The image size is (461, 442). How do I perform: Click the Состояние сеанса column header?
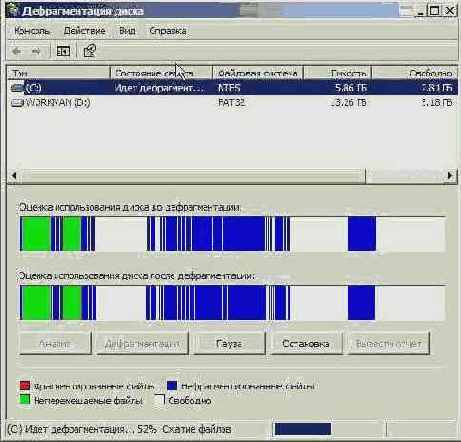point(161,73)
